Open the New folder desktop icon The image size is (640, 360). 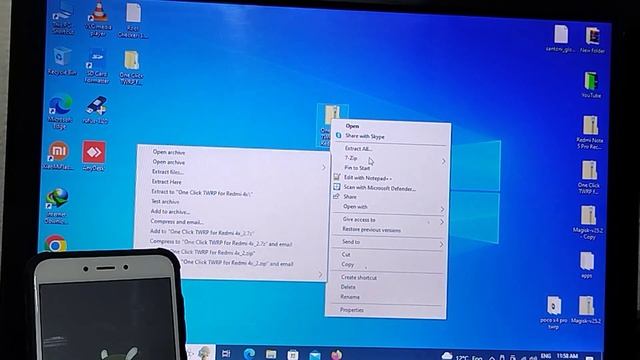592,40
